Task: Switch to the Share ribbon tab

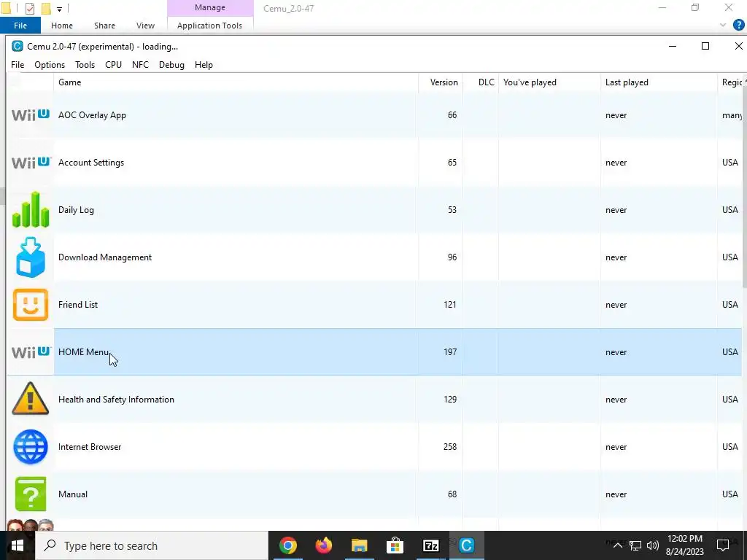Action: pos(104,26)
